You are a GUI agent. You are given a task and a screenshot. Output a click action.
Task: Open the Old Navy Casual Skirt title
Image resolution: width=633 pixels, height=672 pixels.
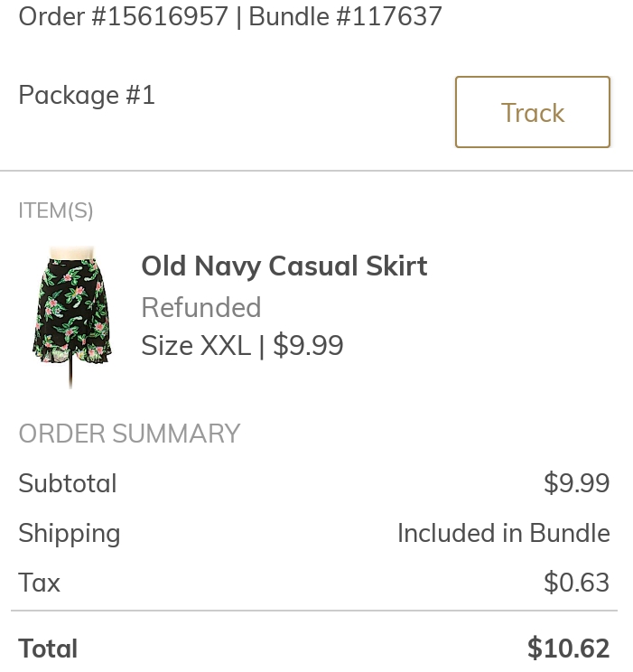[284, 266]
